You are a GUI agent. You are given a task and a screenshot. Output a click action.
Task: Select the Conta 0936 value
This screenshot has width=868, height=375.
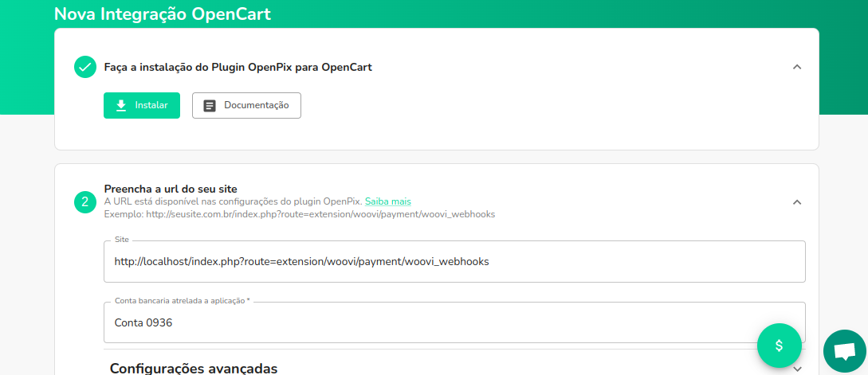(143, 322)
